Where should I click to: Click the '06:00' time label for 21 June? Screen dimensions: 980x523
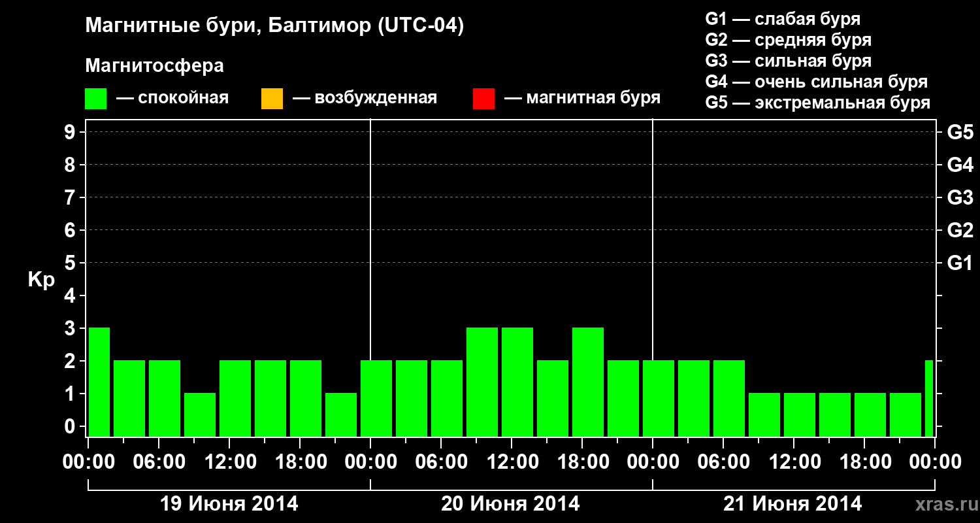tap(723, 462)
